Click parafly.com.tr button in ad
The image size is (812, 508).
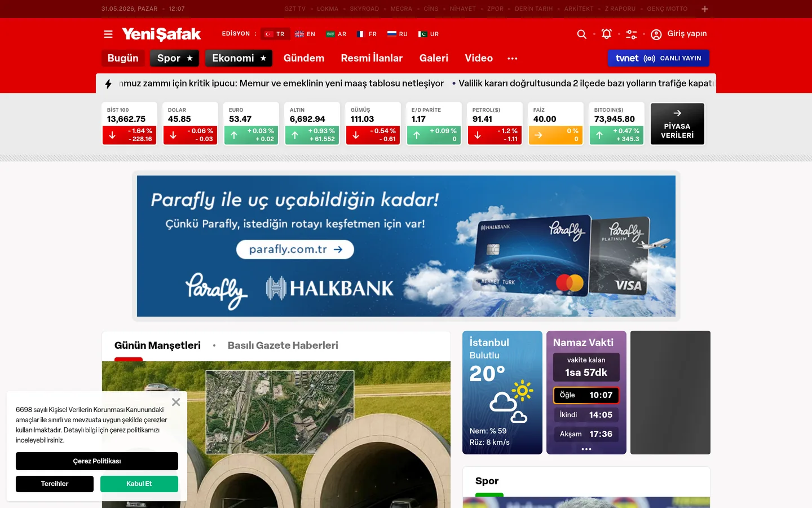[x=295, y=249]
